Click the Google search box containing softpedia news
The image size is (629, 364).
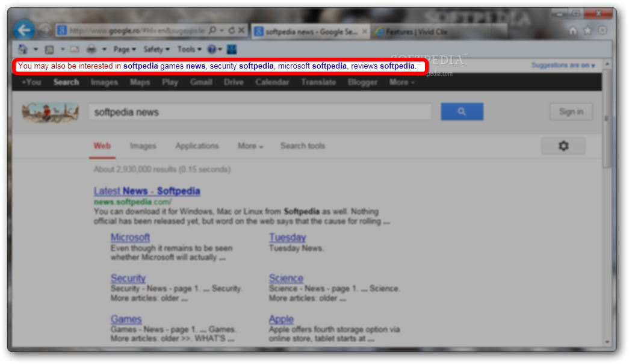tap(260, 112)
